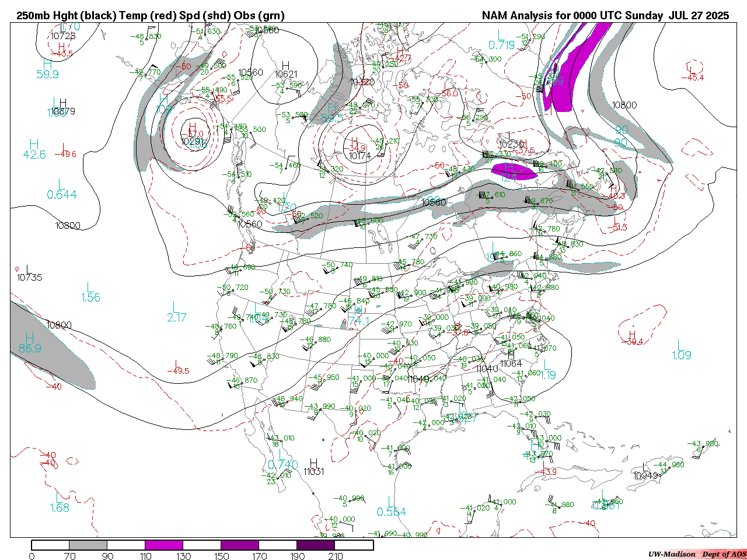Select the cyan L 1.09 wind minimum marker
The image size is (747, 560).
(x=681, y=350)
